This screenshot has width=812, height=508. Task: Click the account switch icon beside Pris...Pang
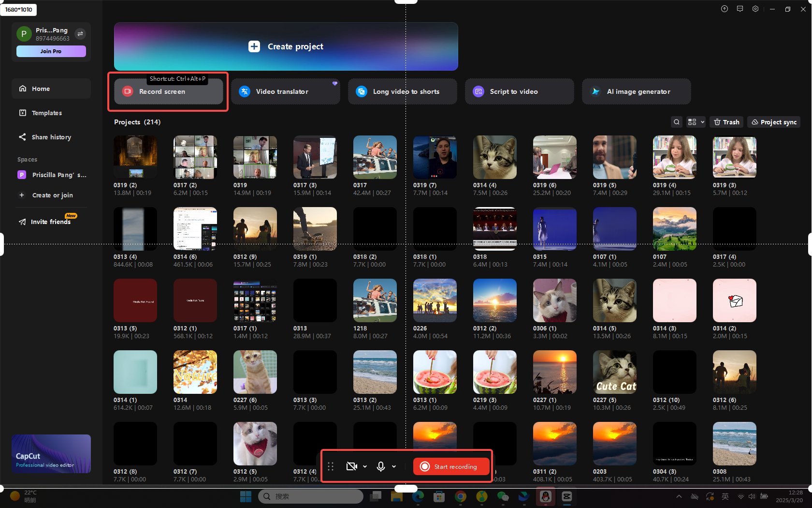click(x=80, y=34)
